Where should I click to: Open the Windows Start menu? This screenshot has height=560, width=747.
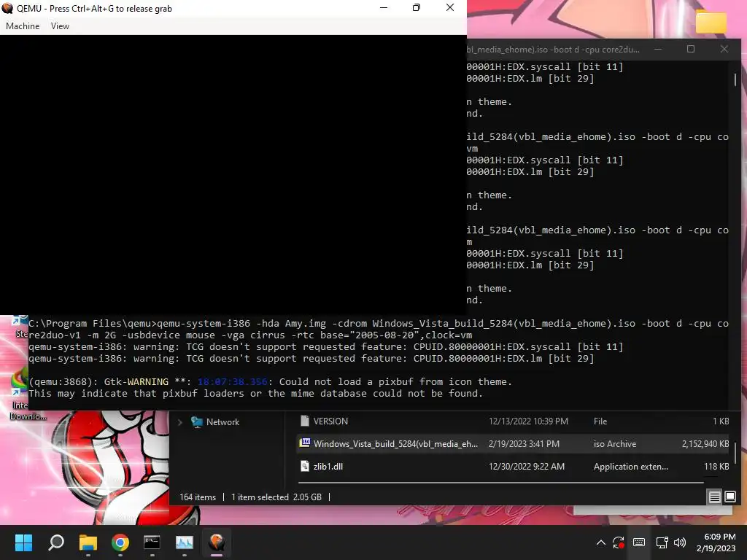23,542
